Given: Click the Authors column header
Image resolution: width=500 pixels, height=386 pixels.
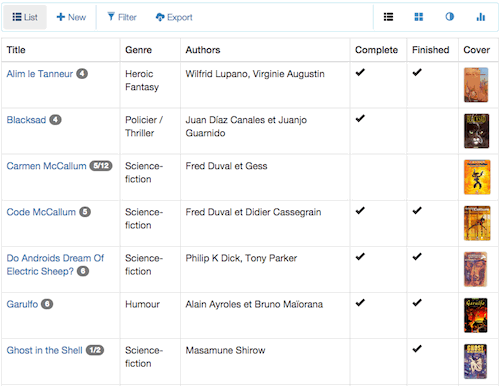Looking at the screenshot, I should coord(203,50).
